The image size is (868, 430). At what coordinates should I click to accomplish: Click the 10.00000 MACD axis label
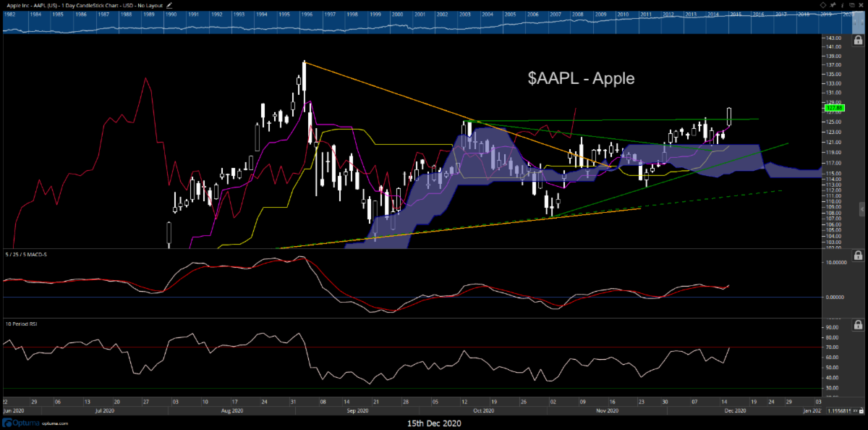point(837,263)
